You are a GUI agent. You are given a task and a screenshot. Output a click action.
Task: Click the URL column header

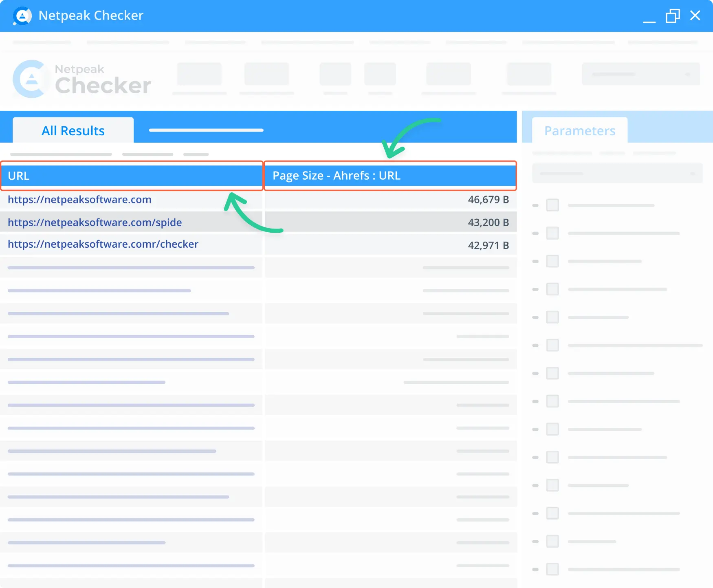[x=132, y=176]
